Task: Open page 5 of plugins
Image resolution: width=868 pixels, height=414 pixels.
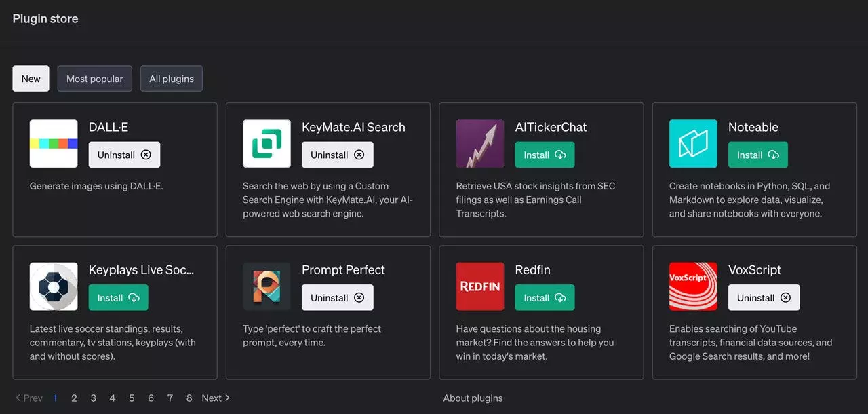Action: tap(132, 398)
